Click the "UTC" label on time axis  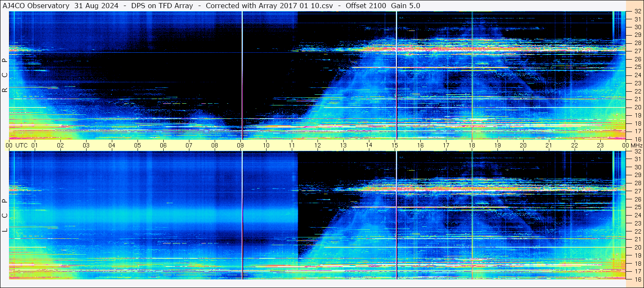pyautogui.click(x=21, y=145)
